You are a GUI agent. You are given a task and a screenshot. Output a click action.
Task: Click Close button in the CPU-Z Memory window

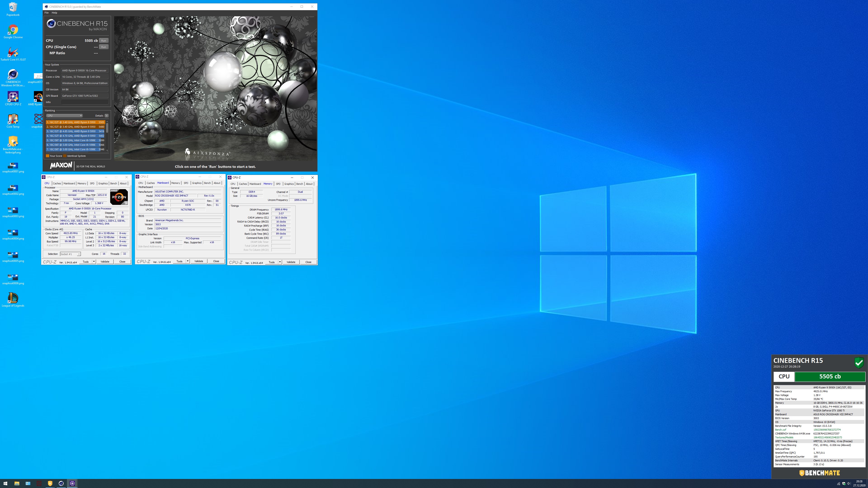click(x=308, y=262)
